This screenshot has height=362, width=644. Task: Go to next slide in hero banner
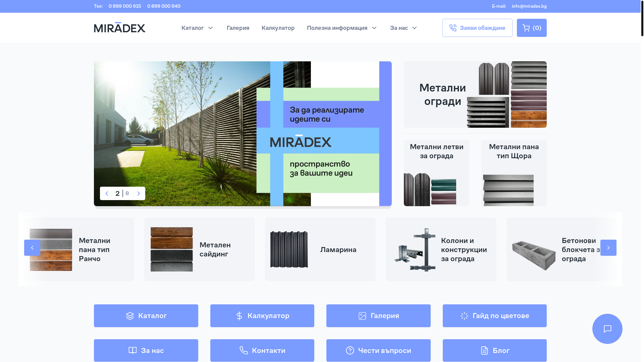tap(139, 193)
